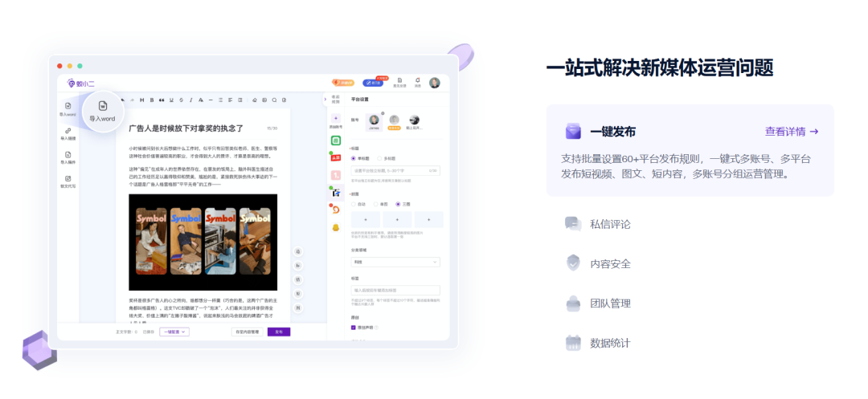
Task: Open the 一键配置 dropdown
Action: click(x=174, y=332)
